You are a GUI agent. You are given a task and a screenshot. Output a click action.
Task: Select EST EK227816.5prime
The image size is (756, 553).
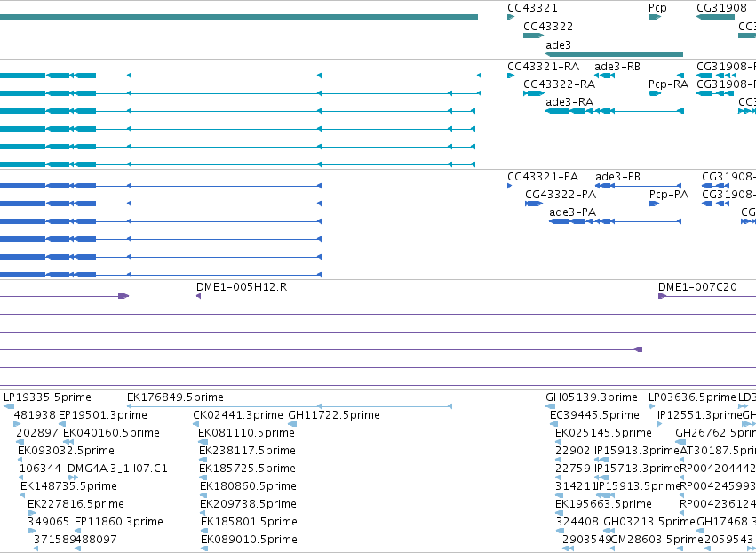[x=76, y=505]
